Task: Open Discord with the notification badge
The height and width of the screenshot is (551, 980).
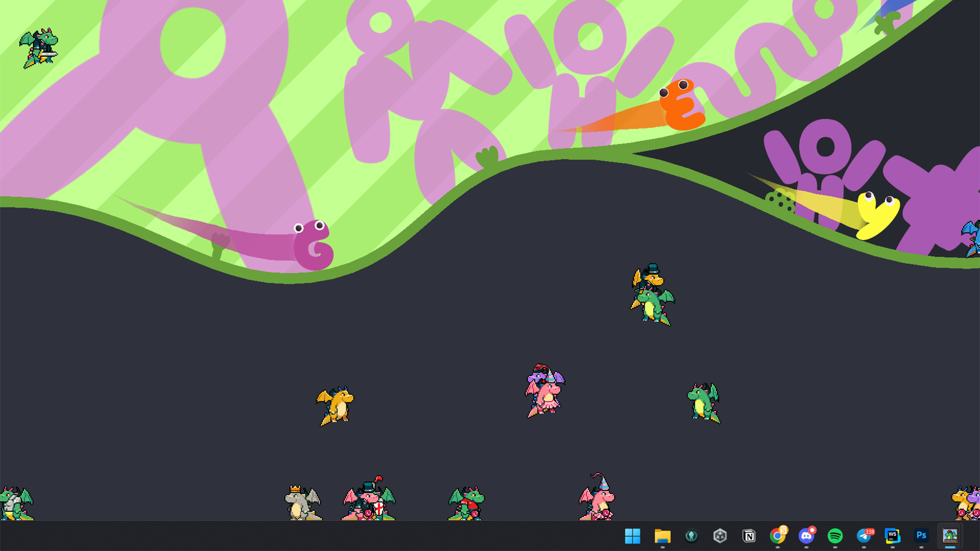Action: pyautogui.click(x=806, y=535)
